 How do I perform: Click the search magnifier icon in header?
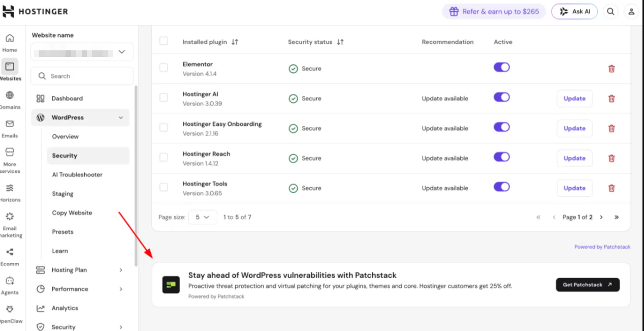click(x=611, y=11)
